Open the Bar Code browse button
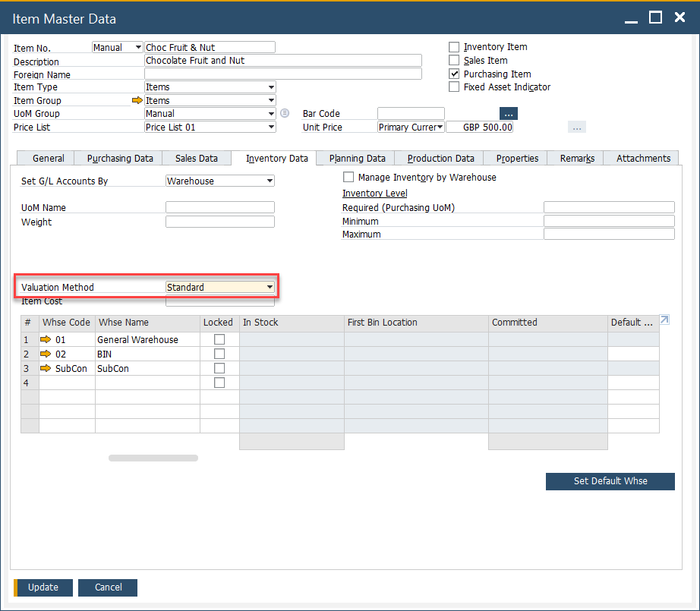Screen dimensions: 700x611 click(x=508, y=114)
